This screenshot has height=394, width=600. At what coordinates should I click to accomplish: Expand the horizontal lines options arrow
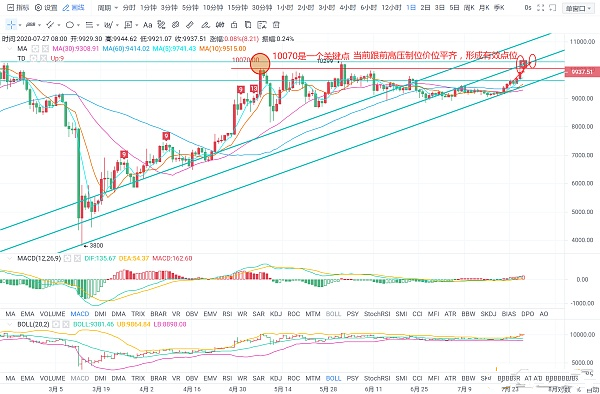tap(98, 25)
